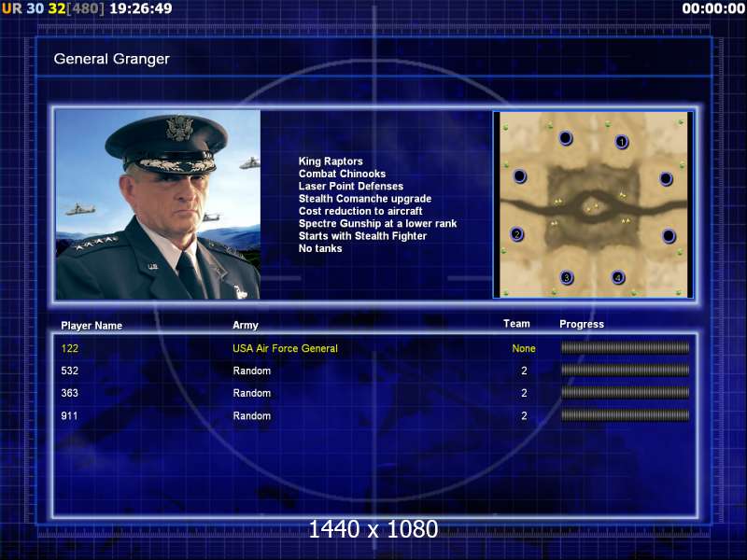The width and height of the screenshot is (747, 560).
Task: Click start position 1 on the minimap
Action: coord(622,142)
